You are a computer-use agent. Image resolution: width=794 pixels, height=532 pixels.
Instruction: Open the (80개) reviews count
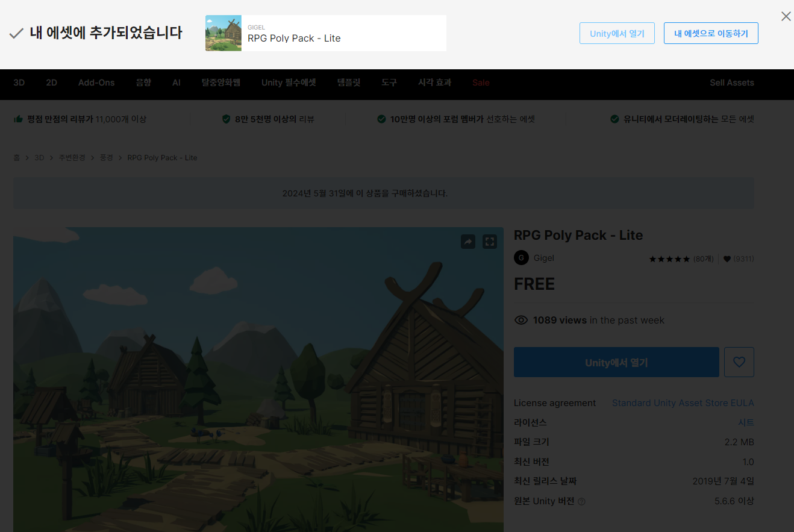703,259
